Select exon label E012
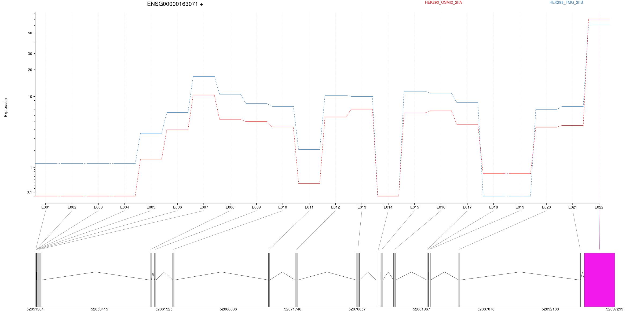Image resolution: width=644 pixels, height=322 pixels. (x=335, y=207)
